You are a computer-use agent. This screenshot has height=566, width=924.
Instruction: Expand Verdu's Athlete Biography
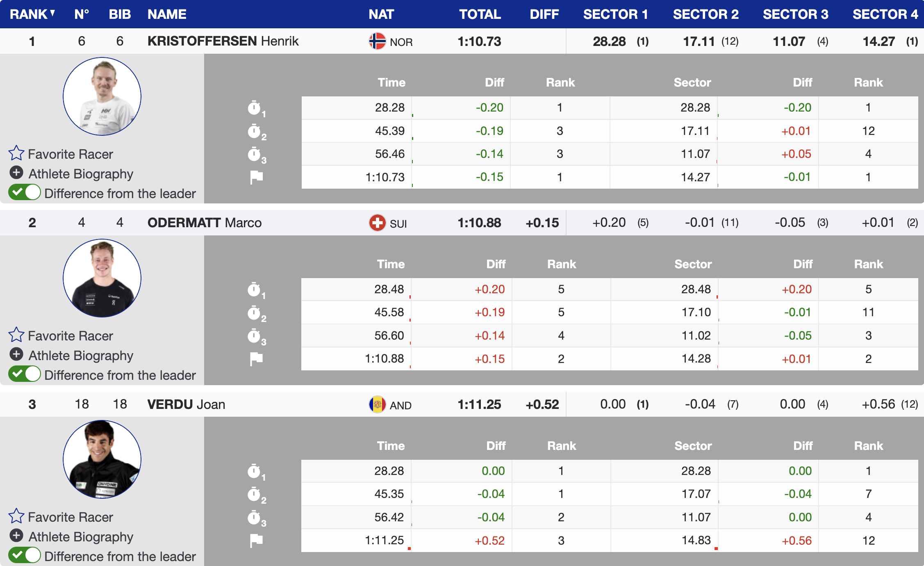16,536
